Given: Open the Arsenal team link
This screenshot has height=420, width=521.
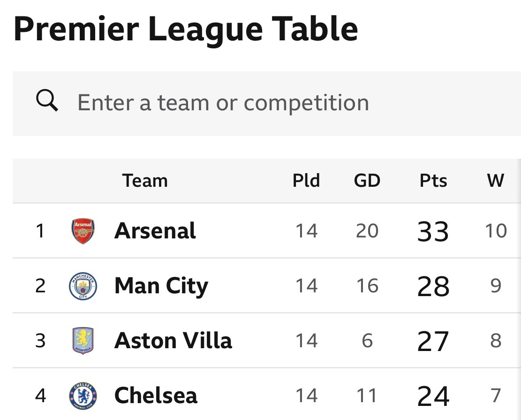Looking at the screenshot, I should (x=155, y=231).
